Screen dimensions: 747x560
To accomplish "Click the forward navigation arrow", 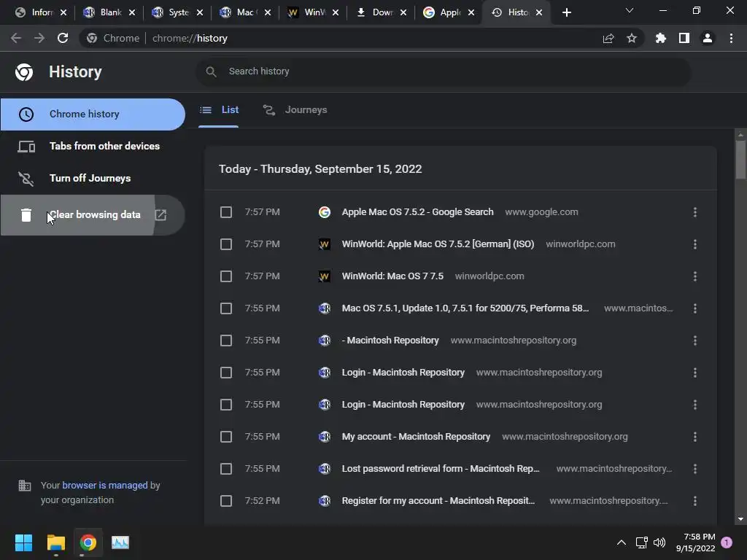I will [x=39, y=38].
